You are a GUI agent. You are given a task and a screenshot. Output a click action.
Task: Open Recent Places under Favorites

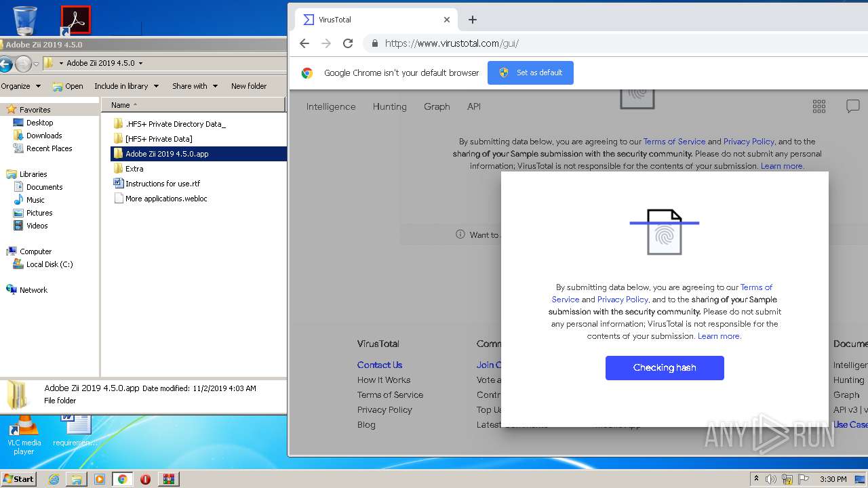[49, 148]
